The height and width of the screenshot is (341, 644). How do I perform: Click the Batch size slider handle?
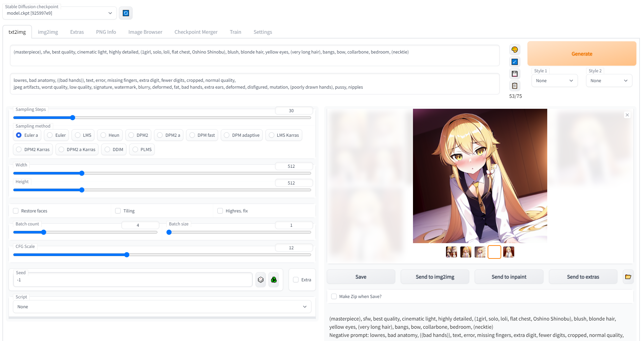click(x=169, y=232)
